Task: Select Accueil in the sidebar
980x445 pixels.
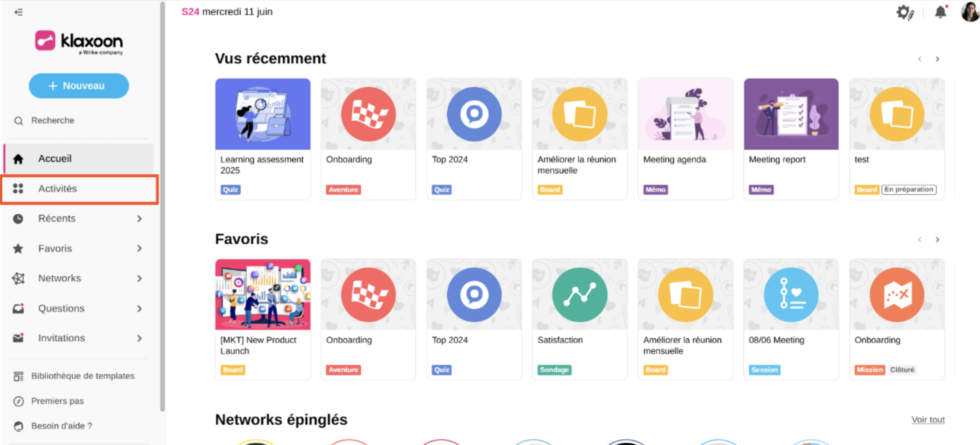Action: click(79, 159)
